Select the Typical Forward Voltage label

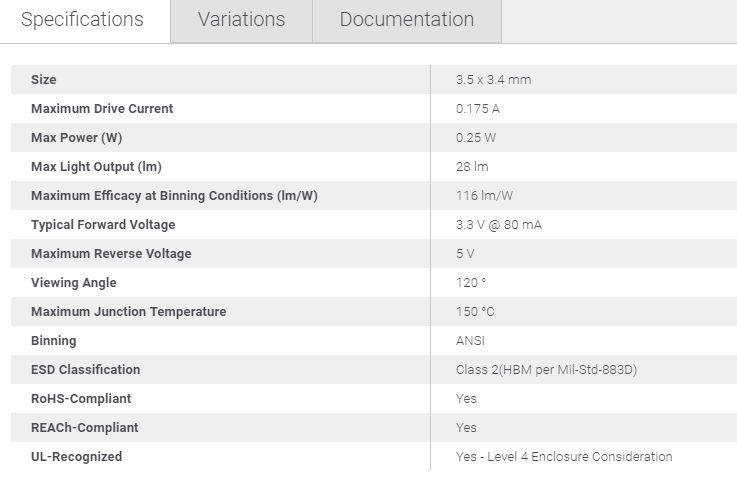coord(103,225)
